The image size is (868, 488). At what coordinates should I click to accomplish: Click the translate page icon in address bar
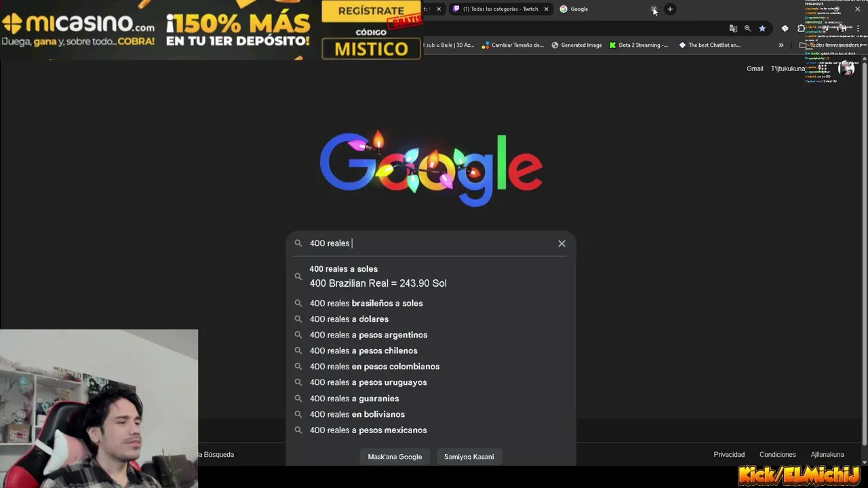[x=733, y=28]
